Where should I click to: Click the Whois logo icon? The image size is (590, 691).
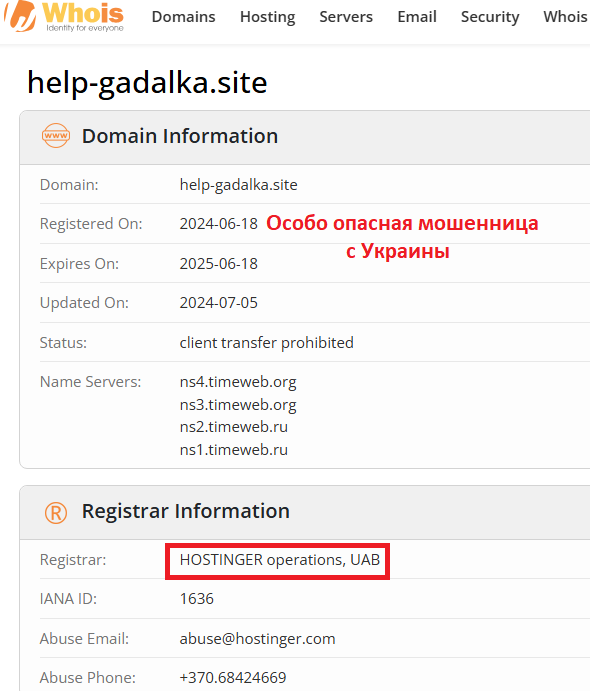pos(20,16)
